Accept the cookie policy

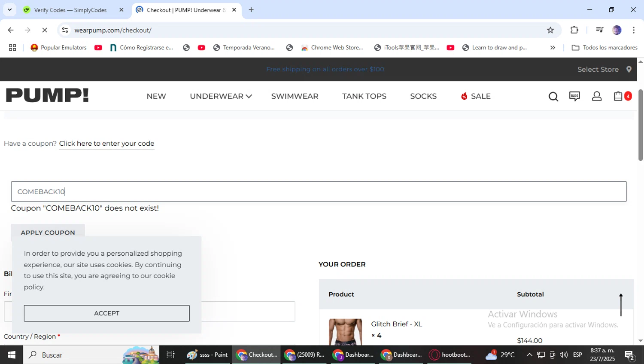click(106, 313)
